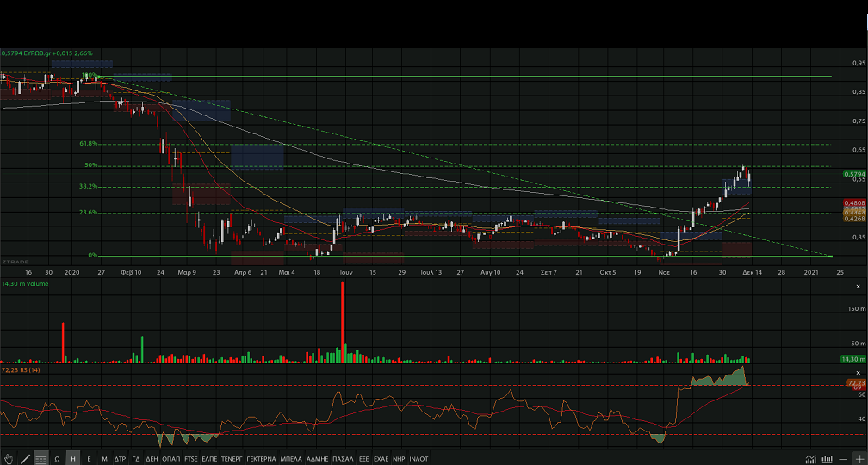Select the line drawing tool

tap(25, 459)
